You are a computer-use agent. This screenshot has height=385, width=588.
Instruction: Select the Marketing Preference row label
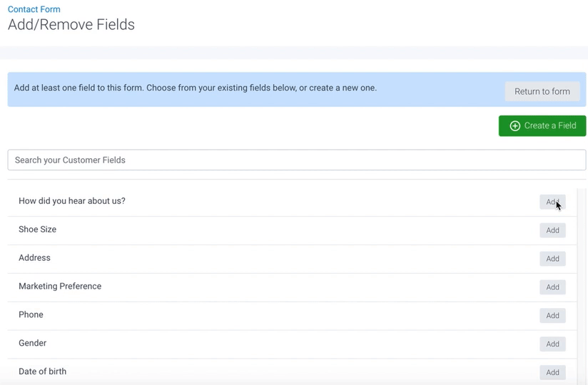pos(60,287)
